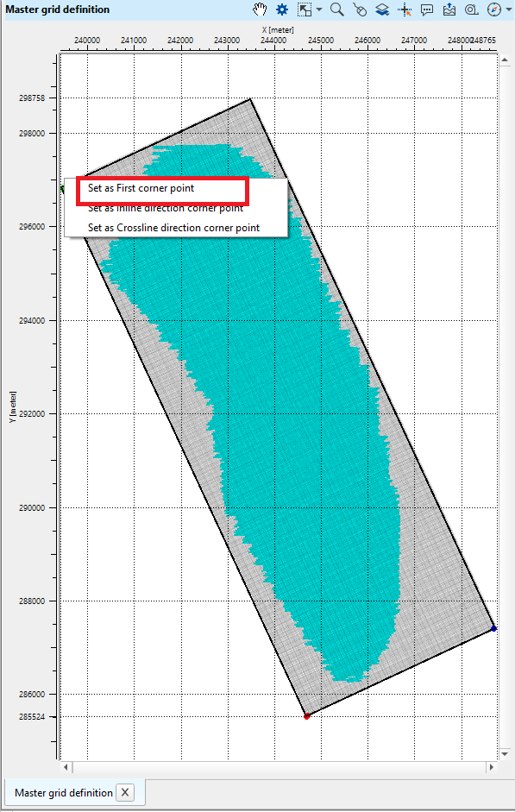The width and height of the screenshot is (515, 812).
Task: Select the pan hand tool
Action: (260, 9)
